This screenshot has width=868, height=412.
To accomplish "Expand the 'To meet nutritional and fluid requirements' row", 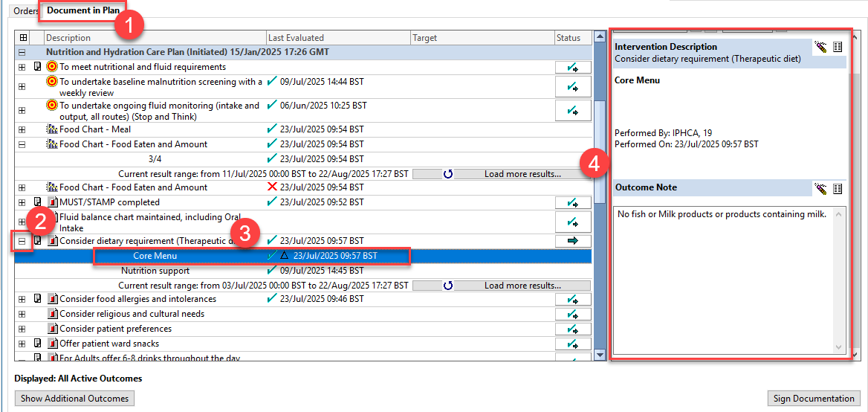I will [22, 67].
